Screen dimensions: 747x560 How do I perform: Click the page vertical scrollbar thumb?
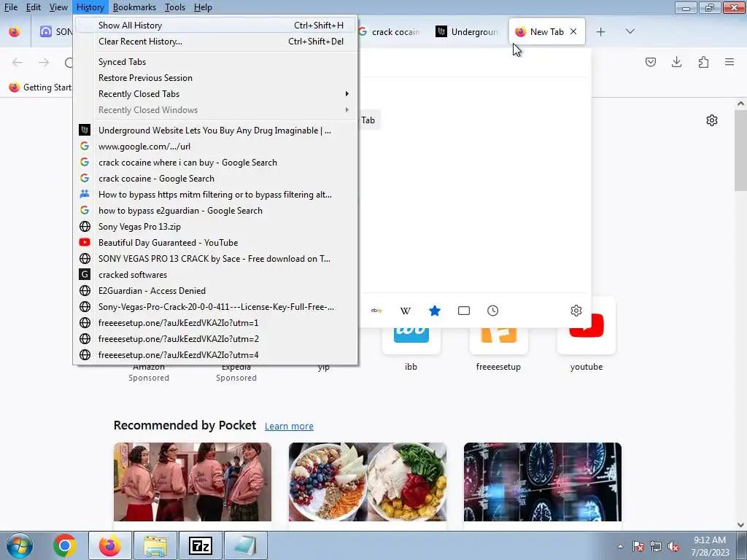pyautogui.click(x=740, y=150)
